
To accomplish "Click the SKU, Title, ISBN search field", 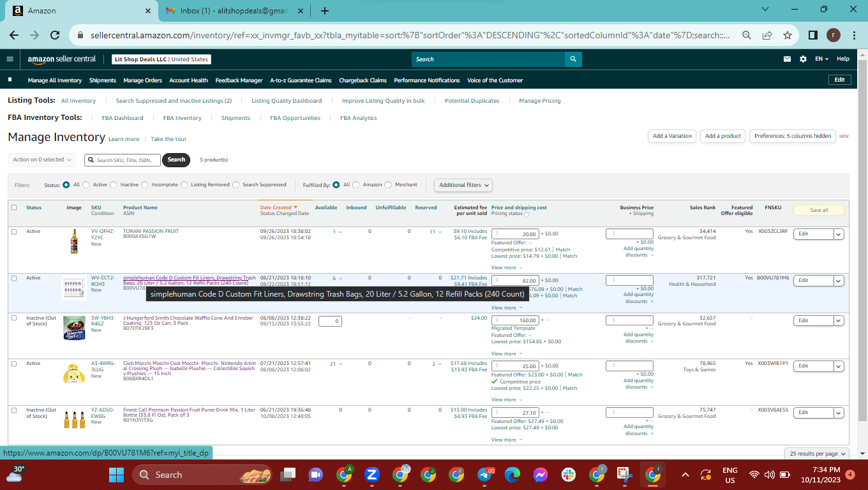I will click(x=123, y=160).
